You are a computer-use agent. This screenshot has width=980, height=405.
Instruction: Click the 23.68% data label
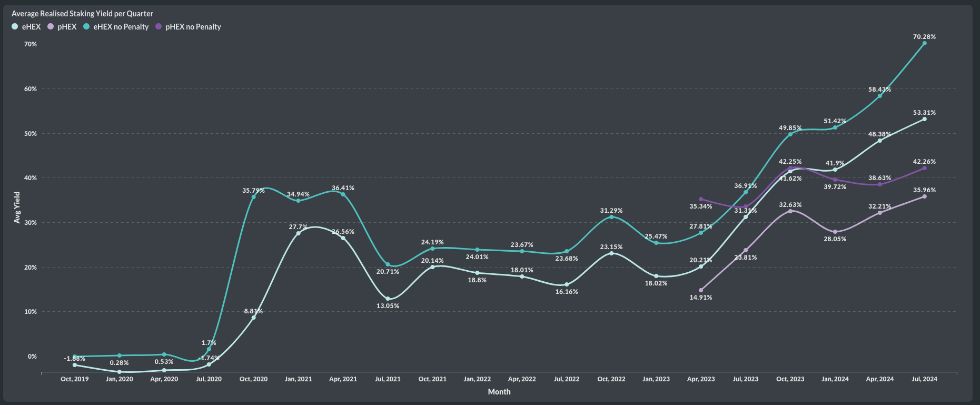[567, 259]
